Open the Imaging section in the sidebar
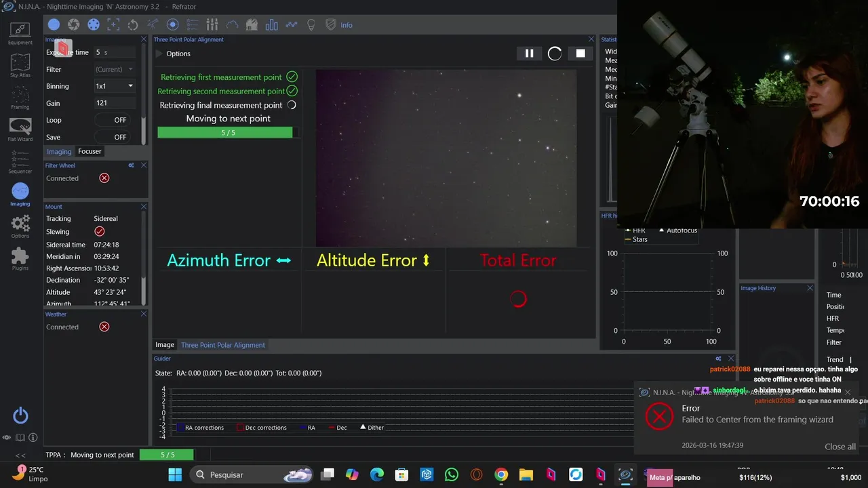This screenshot has height=488, width=868. (x=20, y=195)
